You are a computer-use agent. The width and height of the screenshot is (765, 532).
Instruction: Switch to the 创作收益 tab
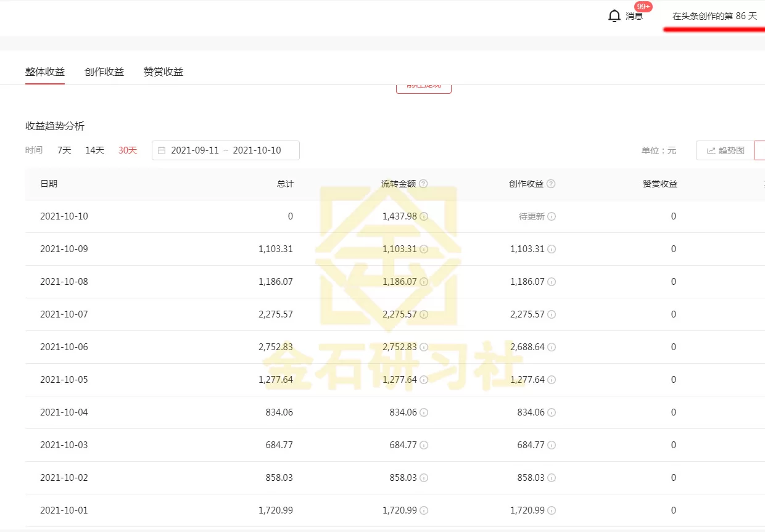[104, 72]
